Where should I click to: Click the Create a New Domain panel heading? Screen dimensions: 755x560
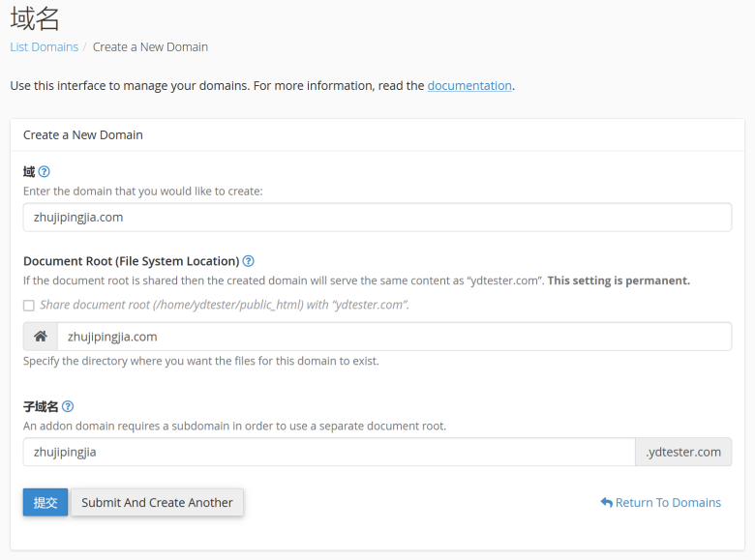click(83, 134)
